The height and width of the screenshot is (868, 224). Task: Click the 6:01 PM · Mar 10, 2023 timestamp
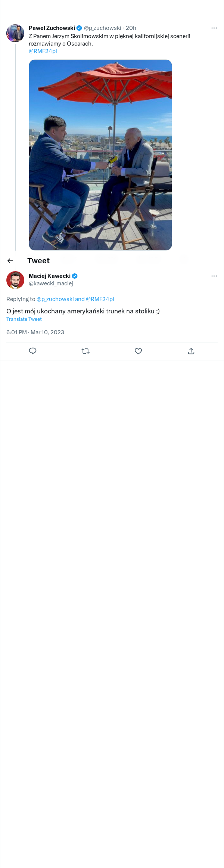pos(35,332)
